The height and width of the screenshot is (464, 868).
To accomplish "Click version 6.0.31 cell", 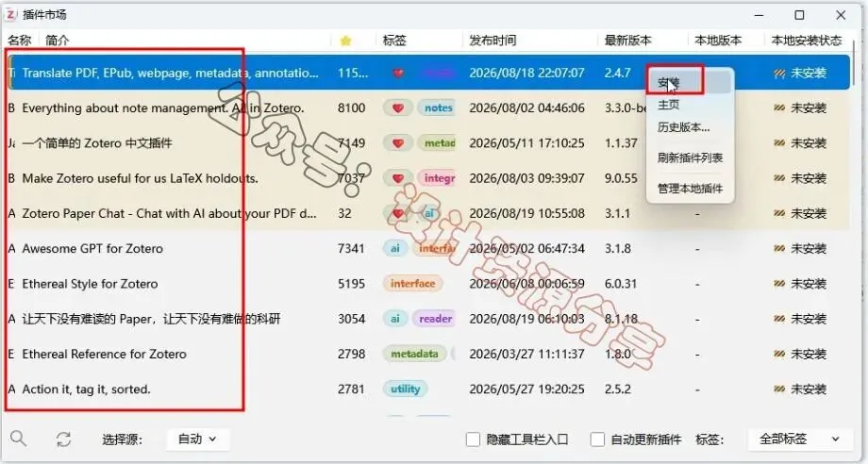I will pos(621,284).
